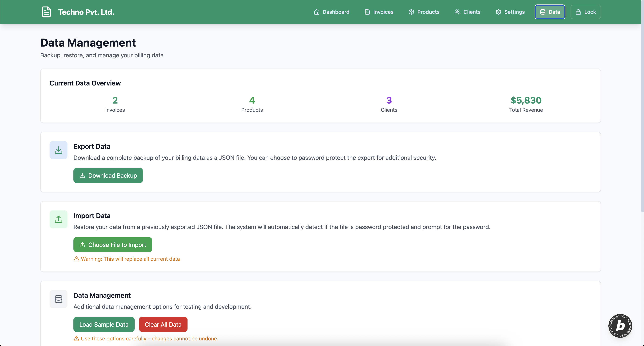Click the house icon next to Dashboard
The image size is (644, 346).
tap(317, 12)
